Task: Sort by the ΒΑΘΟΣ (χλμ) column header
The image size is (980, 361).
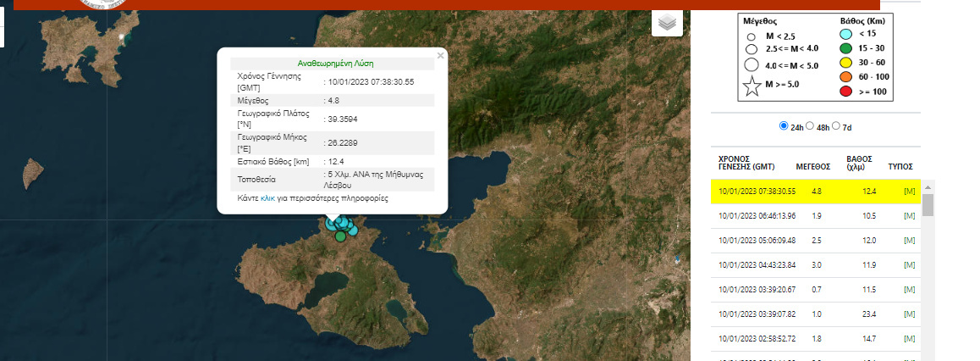Action: click(x=859, y=163)
